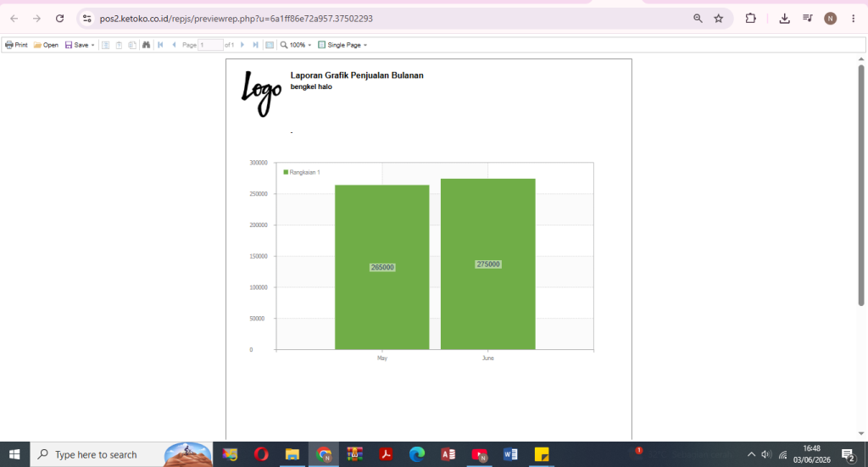Bookmark this page with the star icon
Image resolution: width=868 pixels, height=467 pixels.
[719, 19]
